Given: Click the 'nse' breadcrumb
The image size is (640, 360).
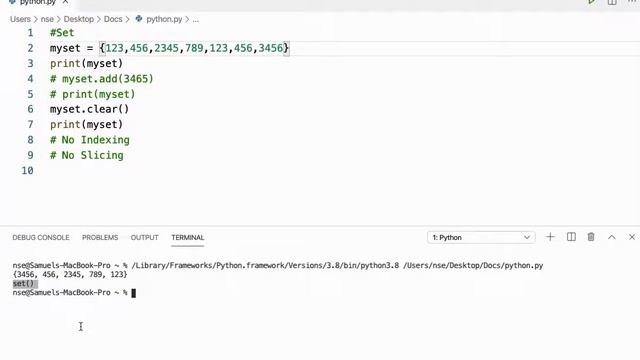Looking at the screenshot, I should coord(47,19).
